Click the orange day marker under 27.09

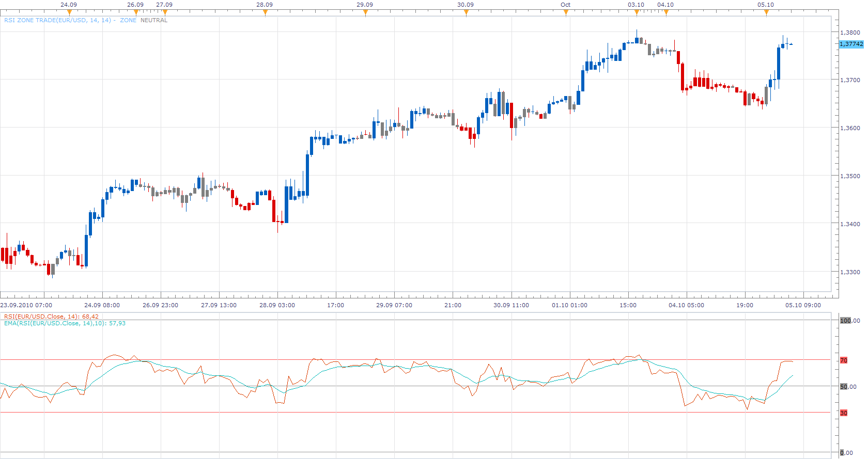click(x=165, y=13)
